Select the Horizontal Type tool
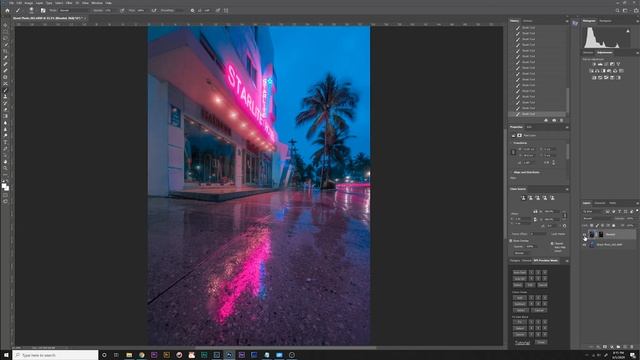 tap(5, 142)
